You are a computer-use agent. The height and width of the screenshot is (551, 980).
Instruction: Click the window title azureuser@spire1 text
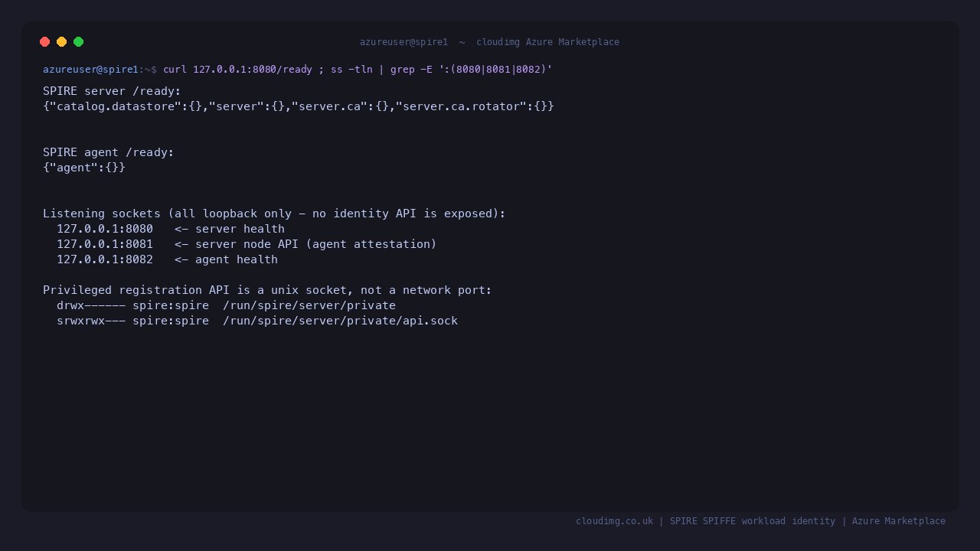[403, 42]
